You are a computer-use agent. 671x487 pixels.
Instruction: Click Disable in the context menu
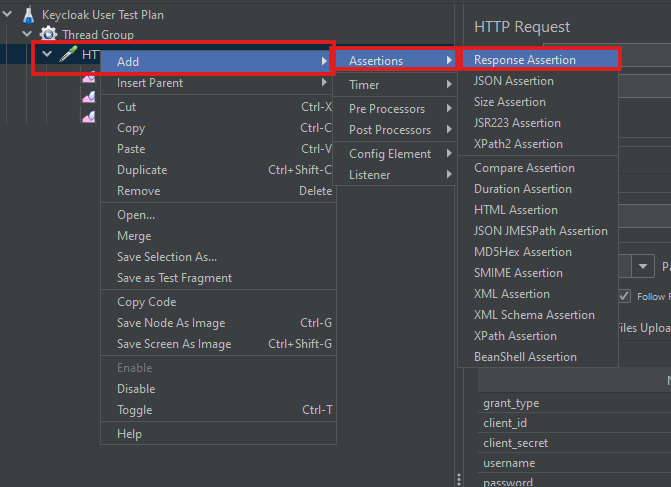[218, 388]
